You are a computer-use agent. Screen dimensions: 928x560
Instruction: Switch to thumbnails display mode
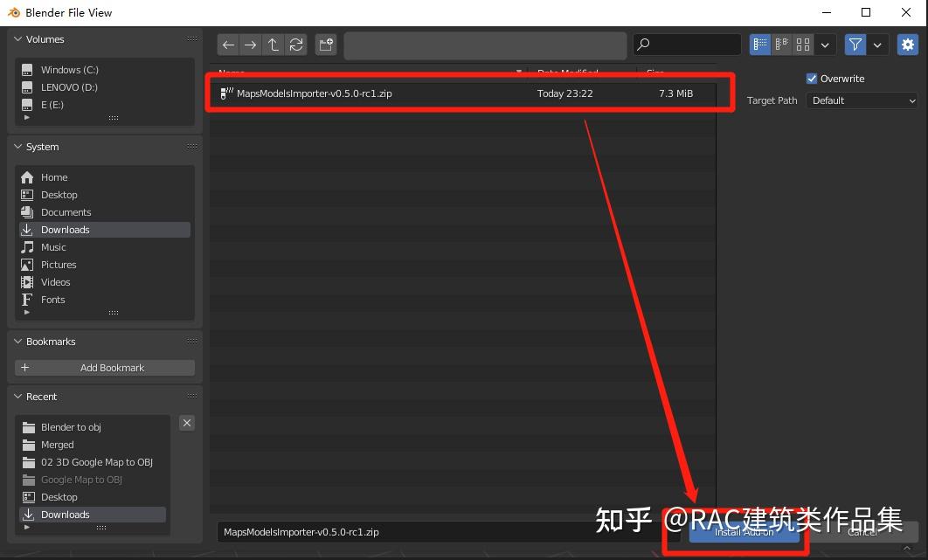(x=802, y=45)
